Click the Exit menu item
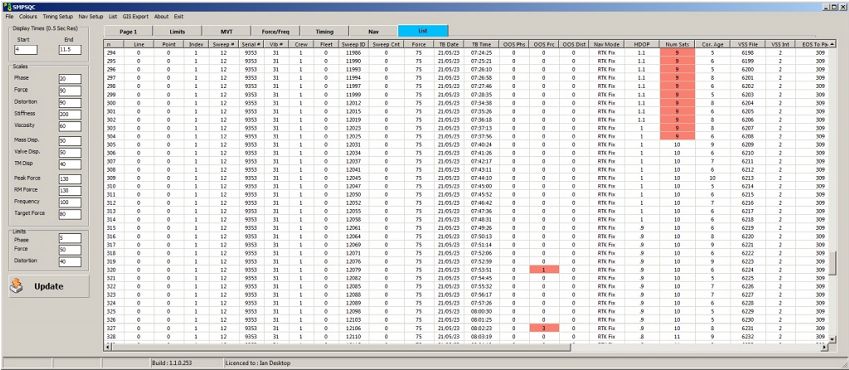This screenshot has width=849, height=370. [178, 17]
